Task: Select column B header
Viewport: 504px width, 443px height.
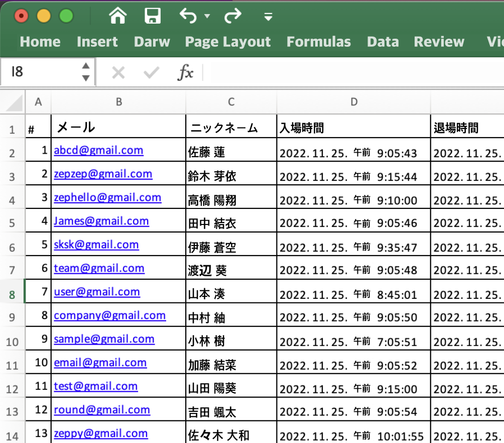Action: click(x=118, y=102)
